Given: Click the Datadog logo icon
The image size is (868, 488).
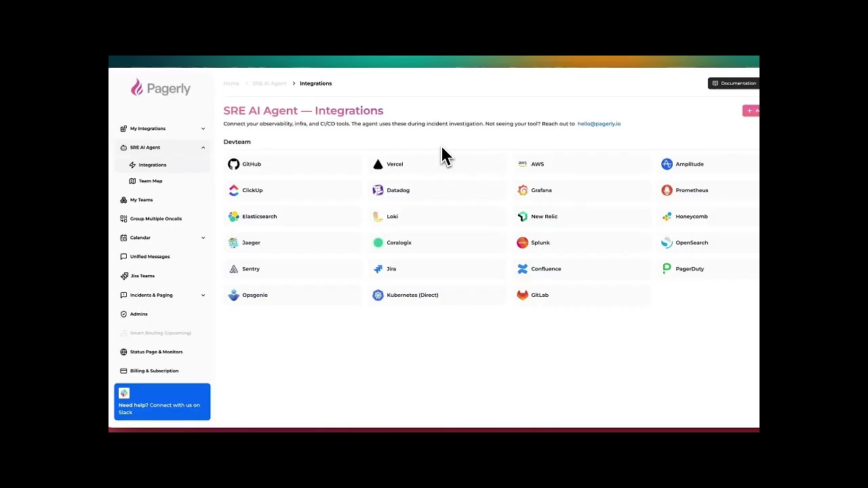Looking at the screenshot, I should (x=378, y=190).
